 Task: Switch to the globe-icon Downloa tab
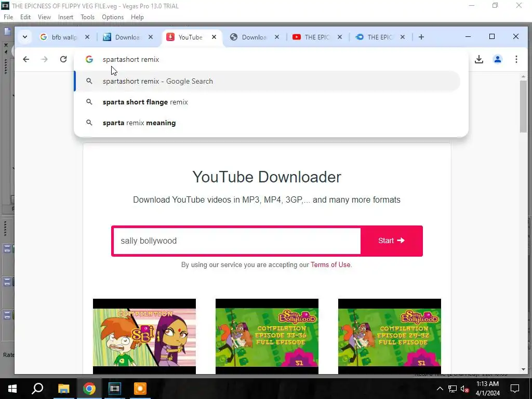click(250, 37)
